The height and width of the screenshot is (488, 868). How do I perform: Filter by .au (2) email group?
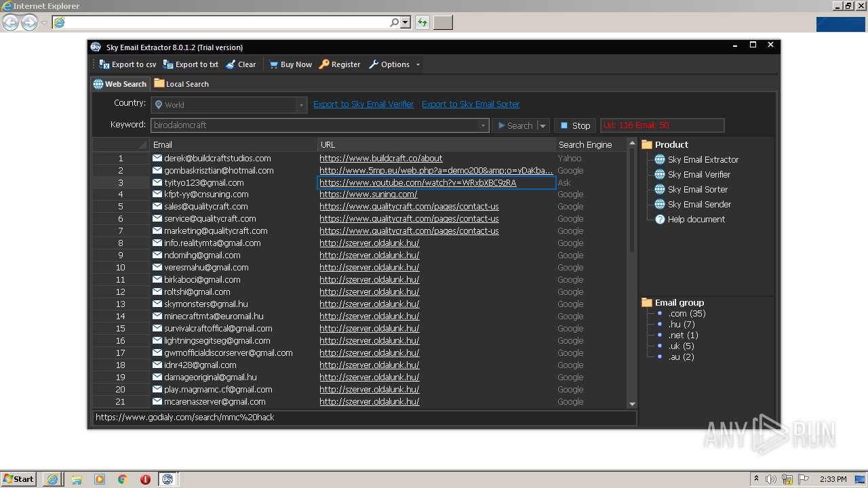click(682, 357)
